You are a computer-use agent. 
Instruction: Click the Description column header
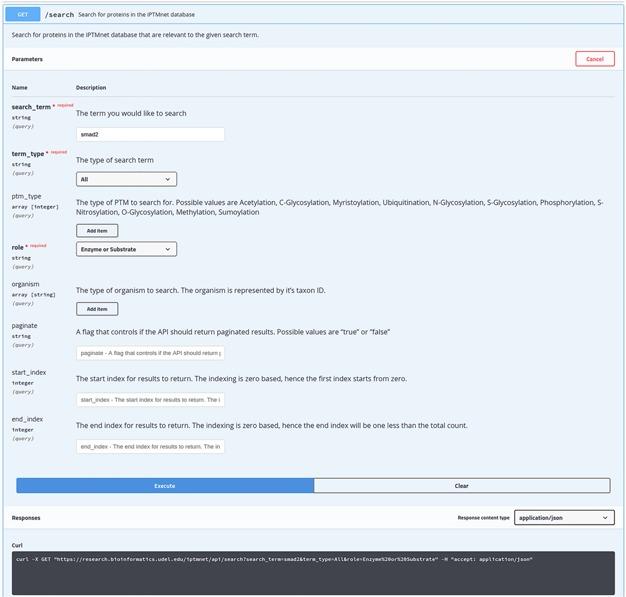(x=91, y=87)
